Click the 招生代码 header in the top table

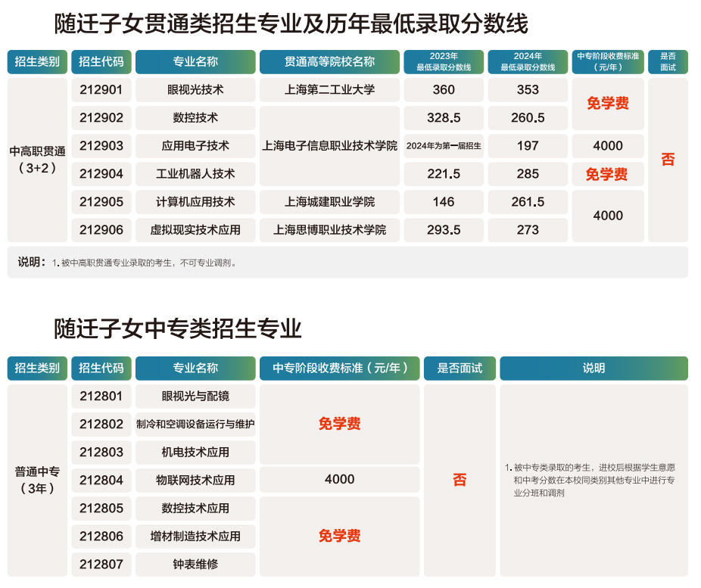coord(101,61)
